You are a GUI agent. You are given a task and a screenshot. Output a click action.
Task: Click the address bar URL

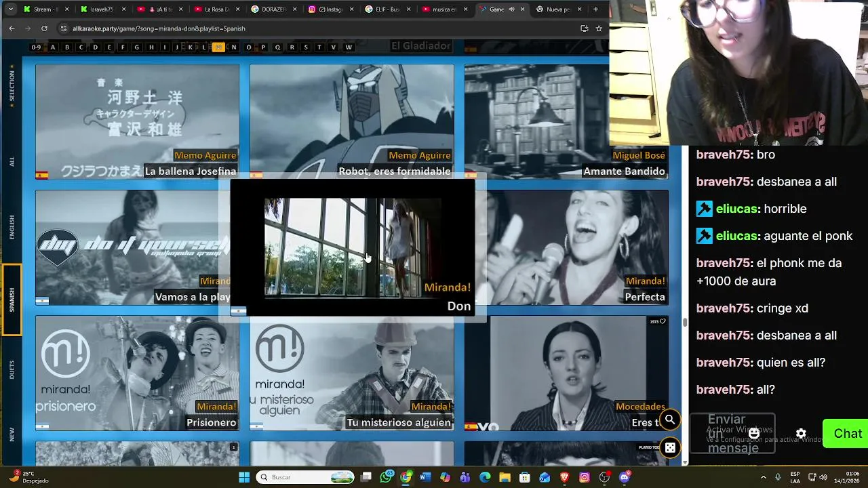[159, 28]
